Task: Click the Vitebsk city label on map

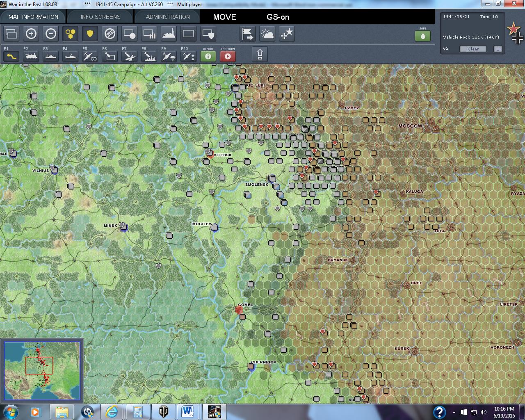Action: tap(223, 155)
